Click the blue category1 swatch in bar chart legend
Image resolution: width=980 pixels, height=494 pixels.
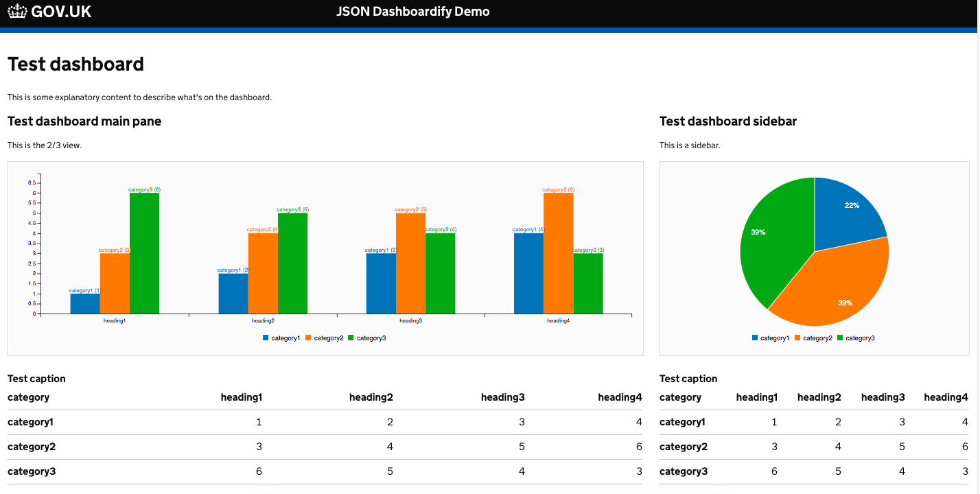coord(266,338)
